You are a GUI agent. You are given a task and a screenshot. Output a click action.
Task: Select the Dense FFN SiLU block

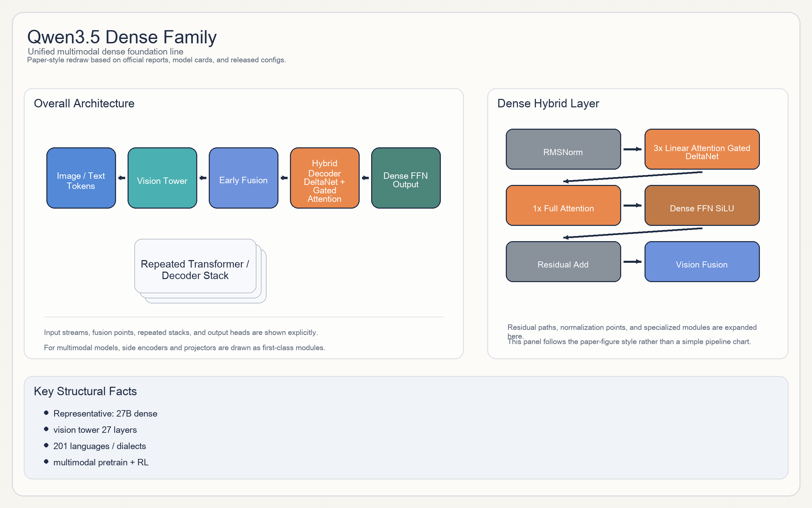point(702,205)
